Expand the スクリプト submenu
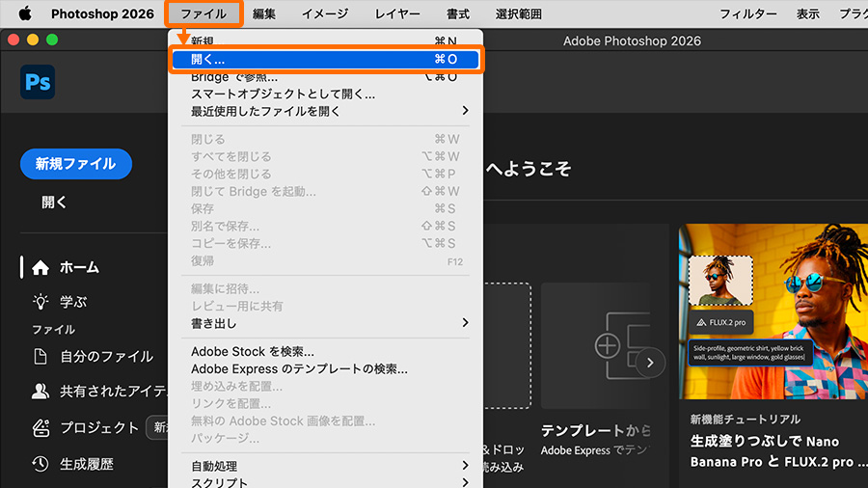 pyautogui.click(x=326, y=482)
